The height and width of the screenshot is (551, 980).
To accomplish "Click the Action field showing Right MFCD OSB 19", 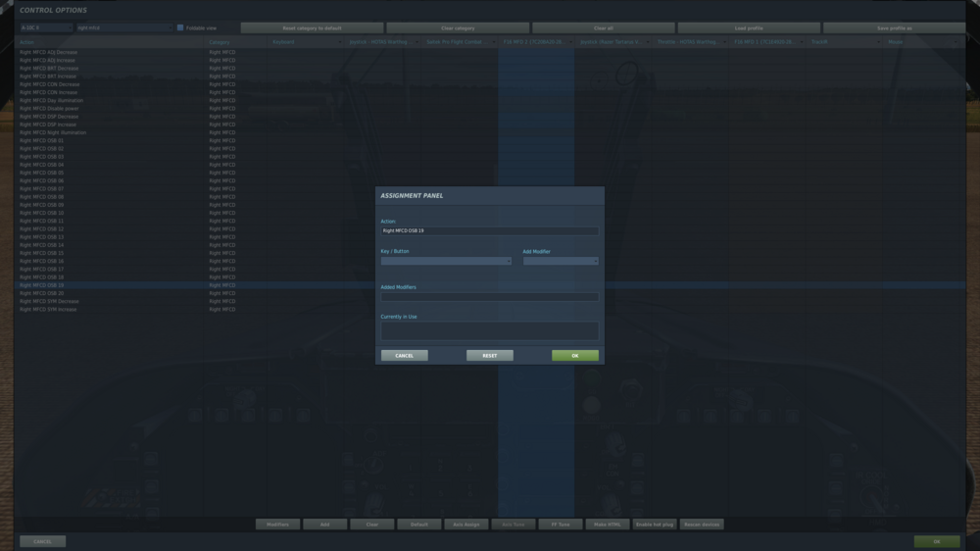I will click(489, 230).
